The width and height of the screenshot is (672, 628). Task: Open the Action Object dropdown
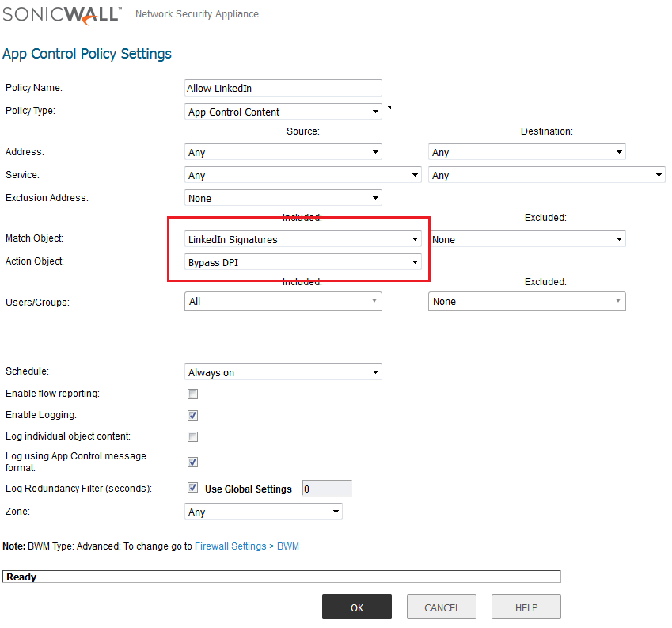pos(302,262)
